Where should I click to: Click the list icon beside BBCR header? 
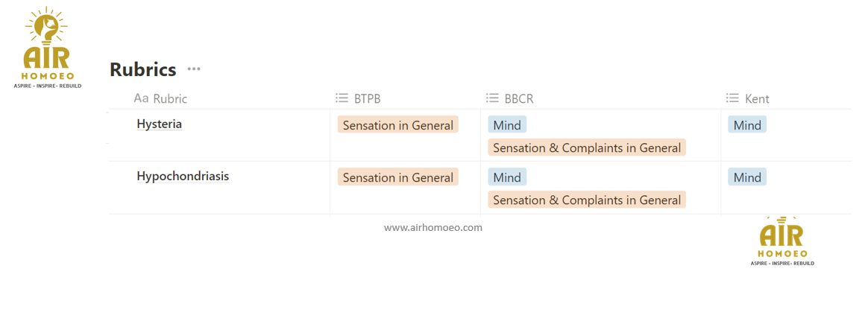(492, 98)
